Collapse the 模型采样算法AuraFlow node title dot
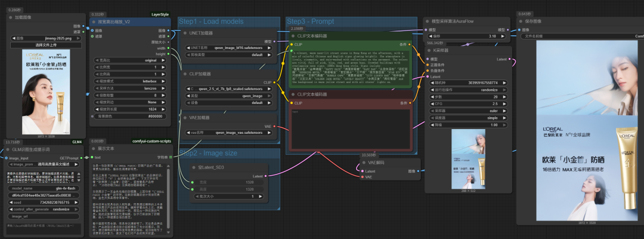 [x=428, y=21]
